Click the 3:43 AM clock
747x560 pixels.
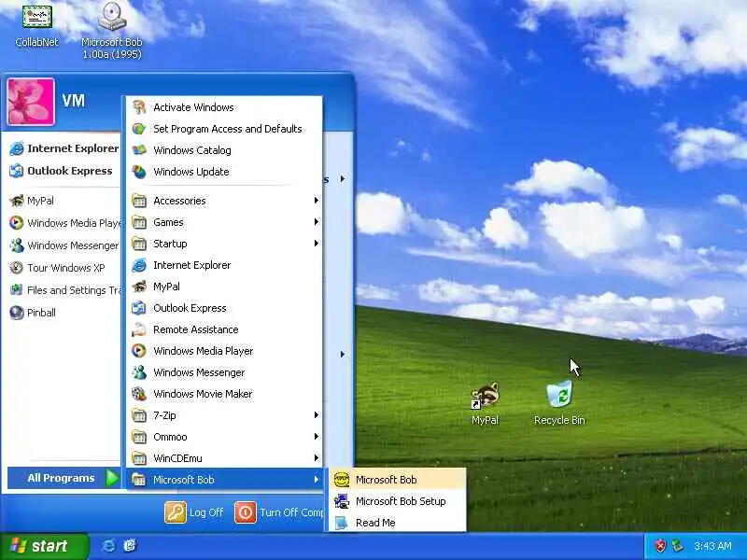click(x=712, y=546)
